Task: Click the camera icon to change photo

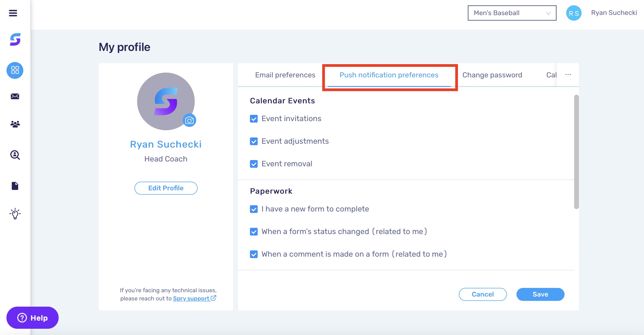Action: tap(189, 120)
